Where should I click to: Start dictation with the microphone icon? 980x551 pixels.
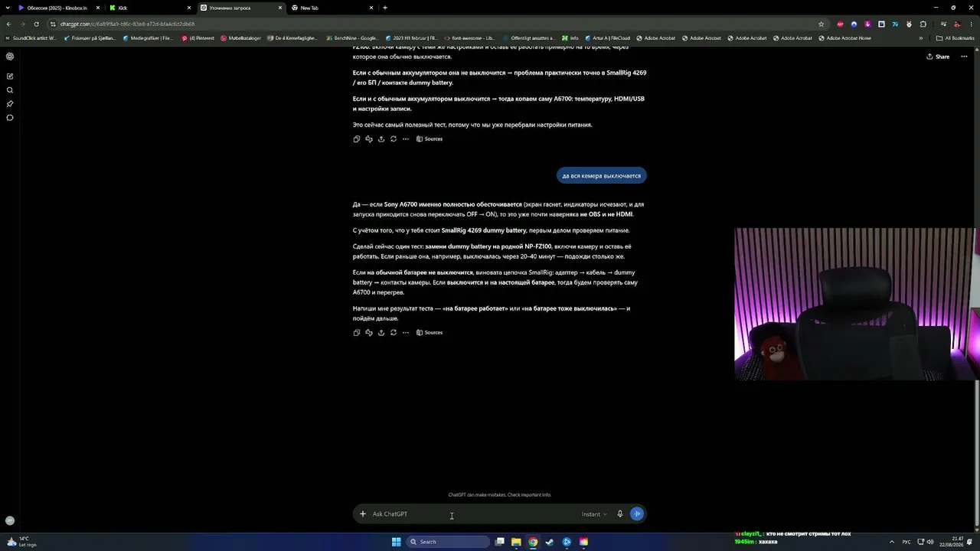[x=620, y=514]
